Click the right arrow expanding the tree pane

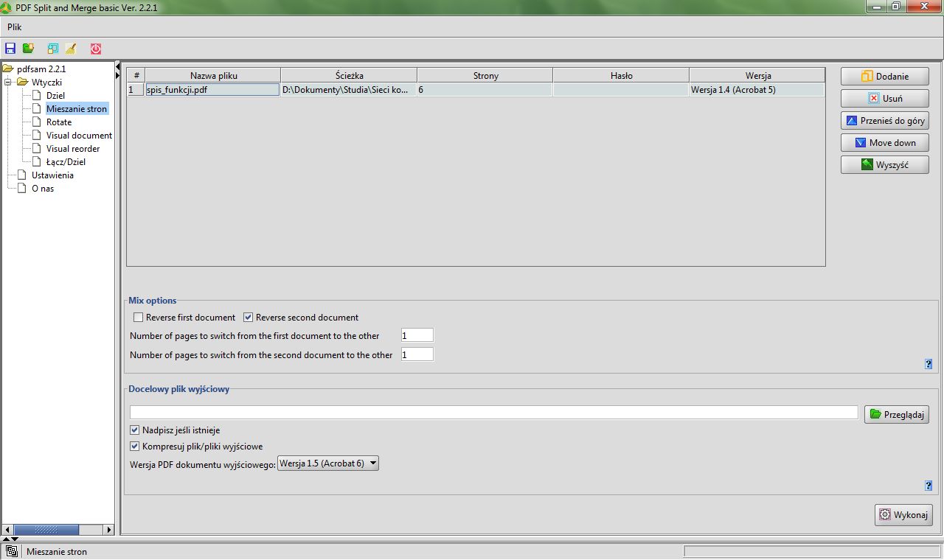pyautogui.click(x=118, y=74)
